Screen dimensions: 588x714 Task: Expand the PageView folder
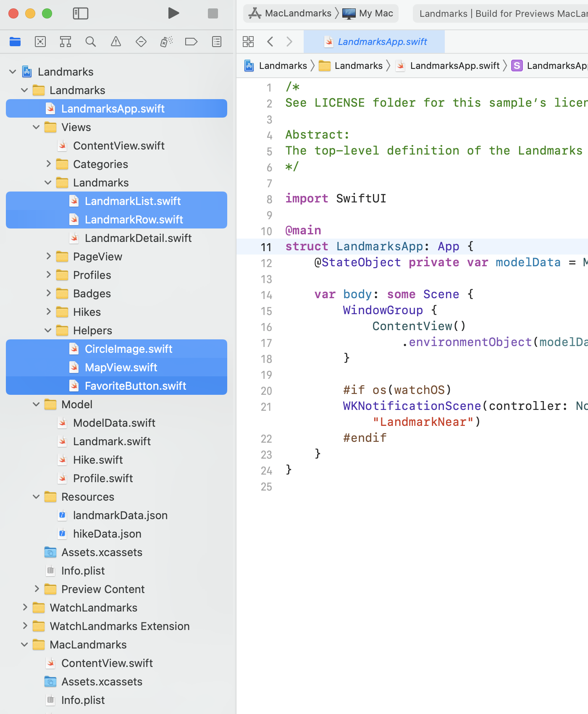(x=48, y=257)
